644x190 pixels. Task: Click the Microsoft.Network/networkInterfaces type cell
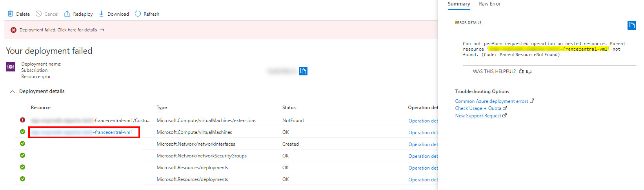(x=196, y=144)
